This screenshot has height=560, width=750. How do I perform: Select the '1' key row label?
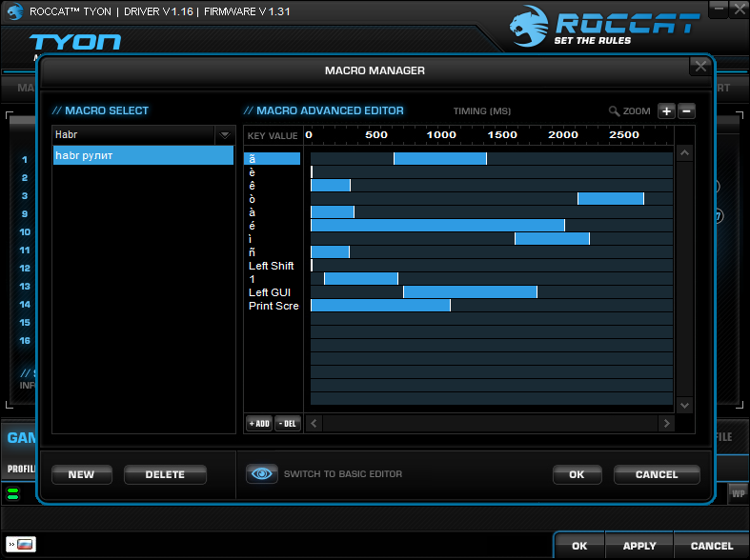[x=253, y=279]
